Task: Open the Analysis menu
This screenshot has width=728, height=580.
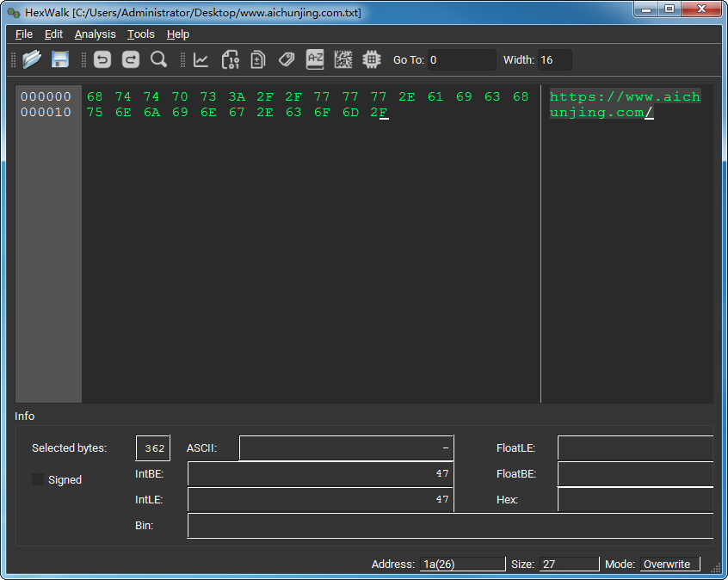Action: pos(95,34)
